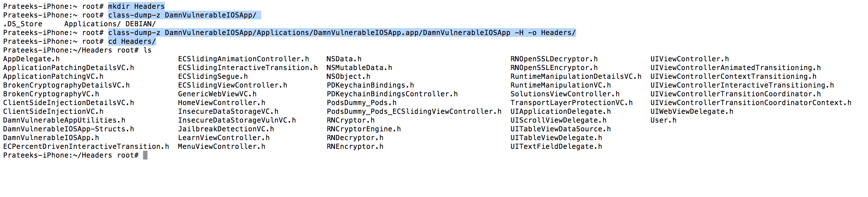The height and width of the screenshot is (197, 868).
Task: Click BrokenCryptographyVC.h filename
Action: [x=51, y=94]
